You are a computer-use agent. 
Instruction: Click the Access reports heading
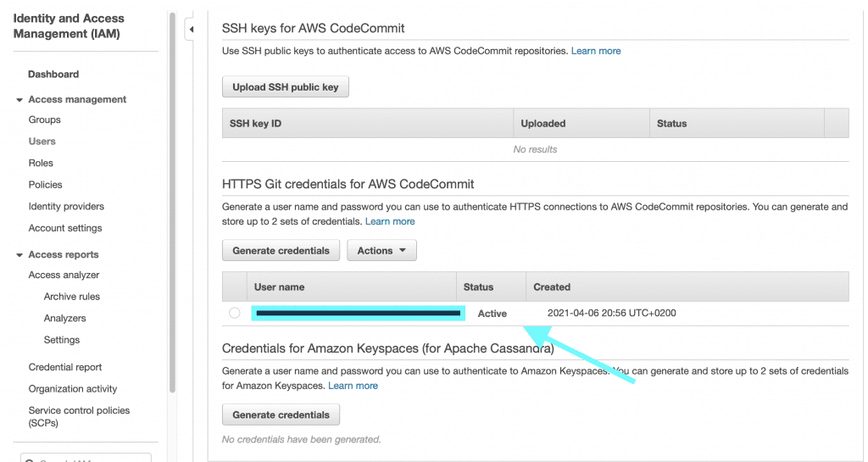[63, 254]
